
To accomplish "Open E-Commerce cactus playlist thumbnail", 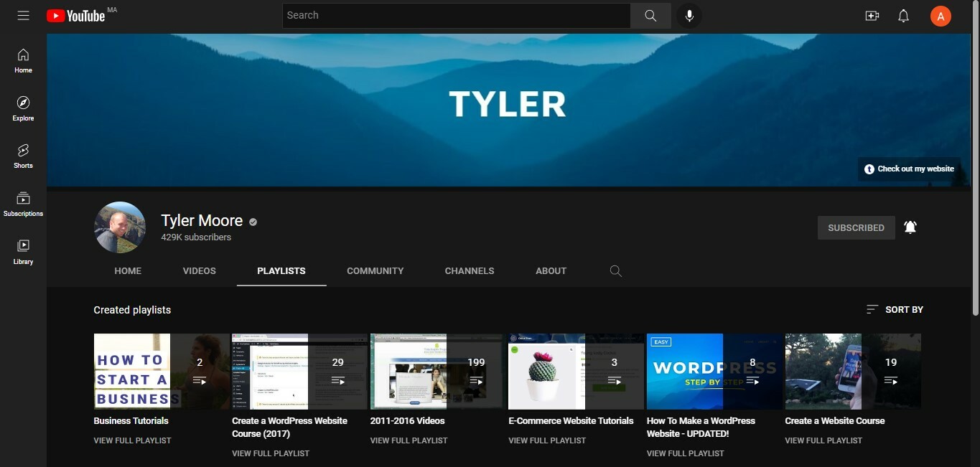I will pyautogui.click(x=576, y=372).
